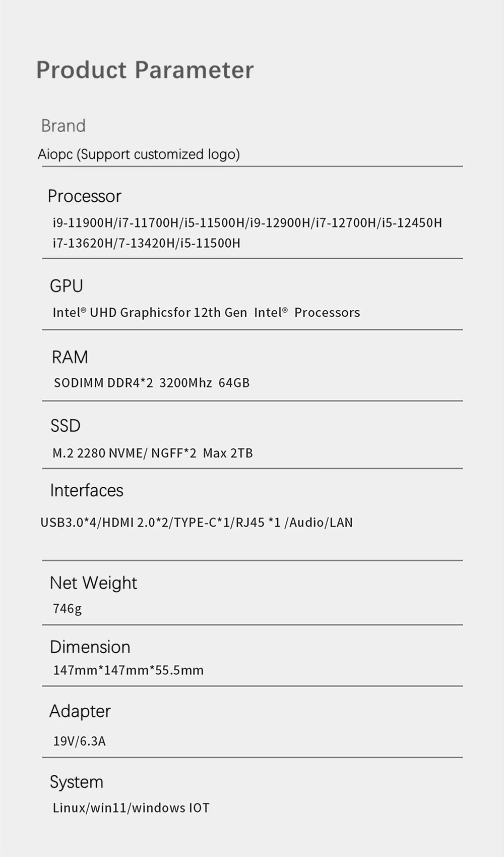
Task: Click the M.2 2280 NVME spec text
Action: (153, 453)
